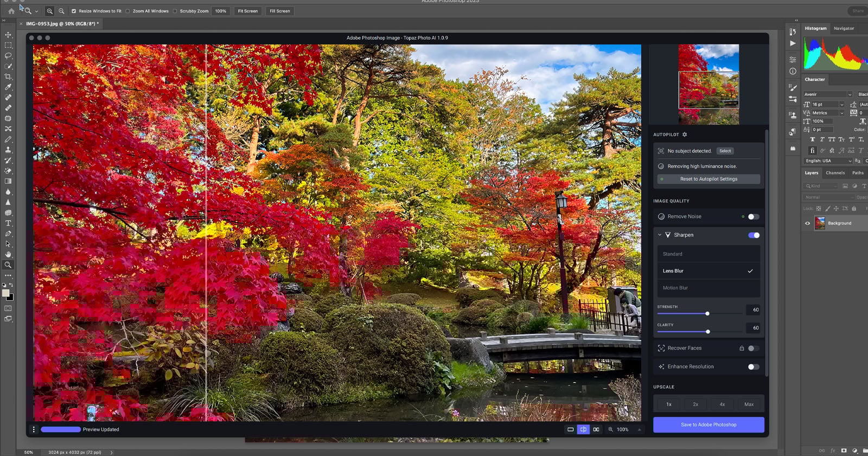Open the Normal blend mode dropdown

tap(828, 197)
